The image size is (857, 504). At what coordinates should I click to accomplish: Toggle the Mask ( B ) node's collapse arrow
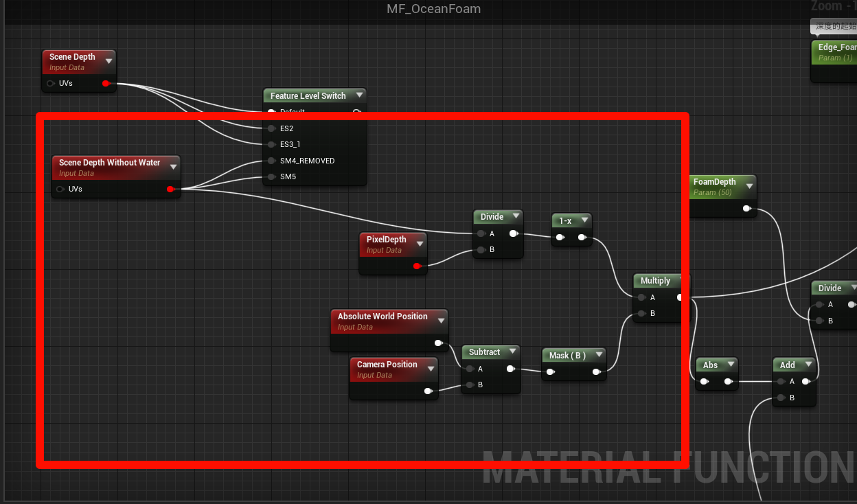(x=599, y=355)
